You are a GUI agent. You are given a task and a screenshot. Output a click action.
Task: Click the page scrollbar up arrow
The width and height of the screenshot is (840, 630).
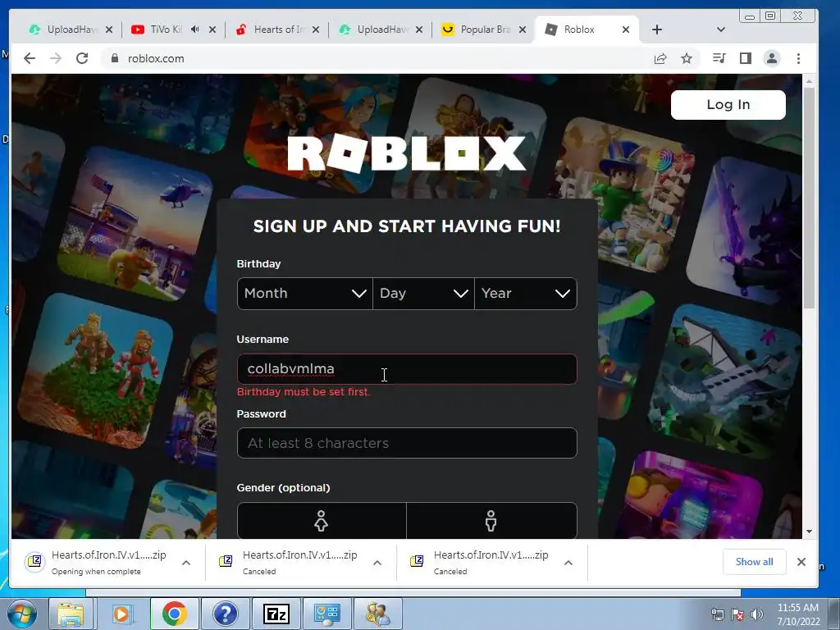(809, 81)
